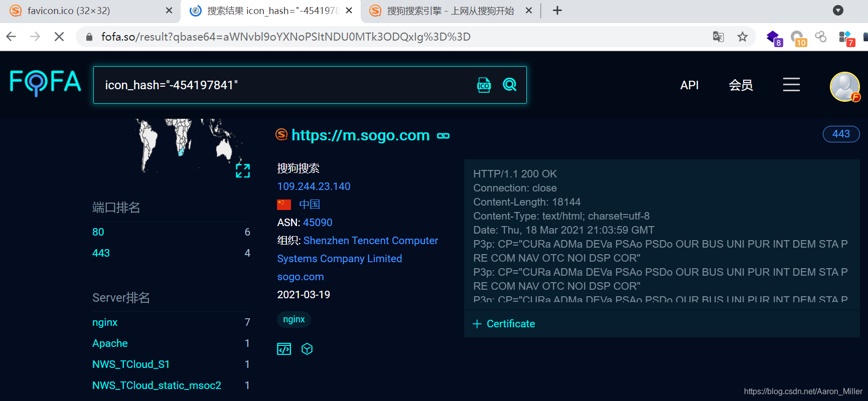Click the browser address bar URL
Viewport: 868px width, 401px height.
tap(286, 37)
